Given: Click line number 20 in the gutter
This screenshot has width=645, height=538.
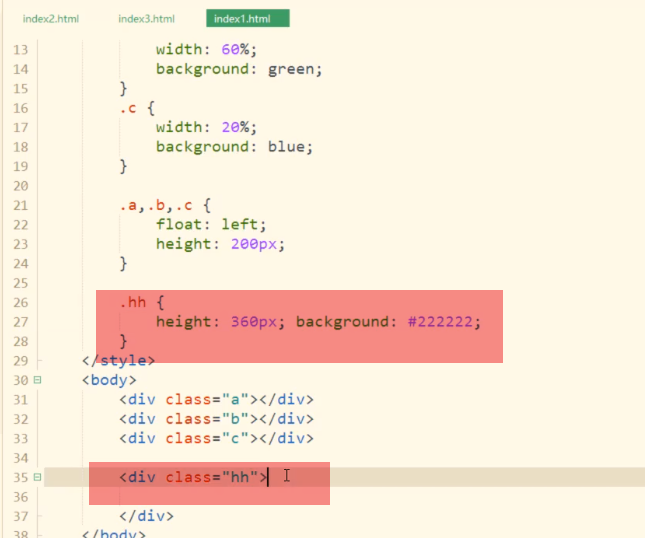Looking at the screenshot, I should pyautogui.click(x=21, y=186).
